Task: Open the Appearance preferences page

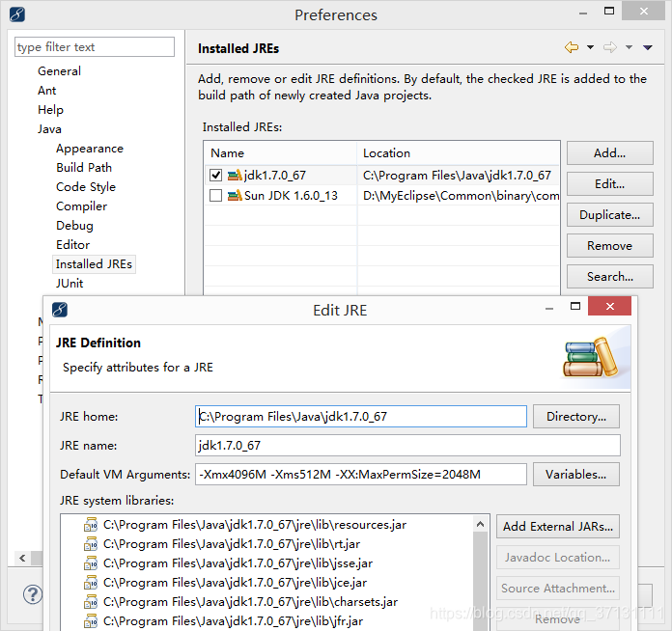Action: coord(90,149)
